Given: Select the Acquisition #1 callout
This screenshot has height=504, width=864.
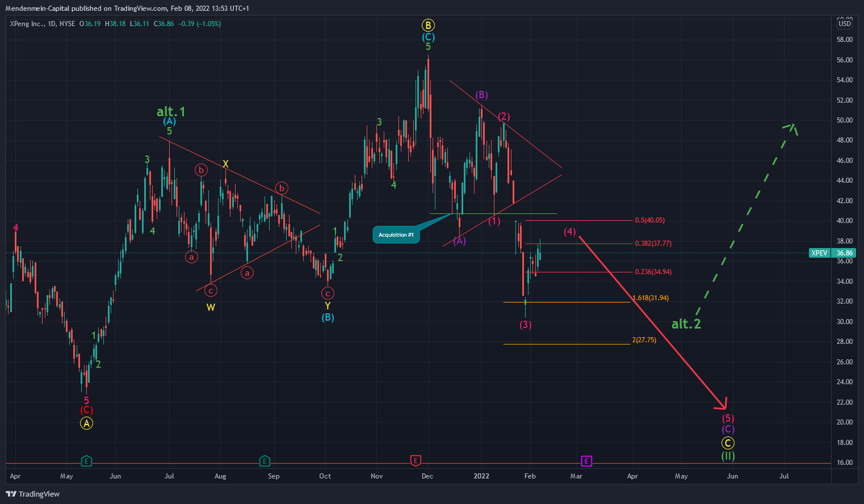Looking at the screenshot, I should [396, 235].
